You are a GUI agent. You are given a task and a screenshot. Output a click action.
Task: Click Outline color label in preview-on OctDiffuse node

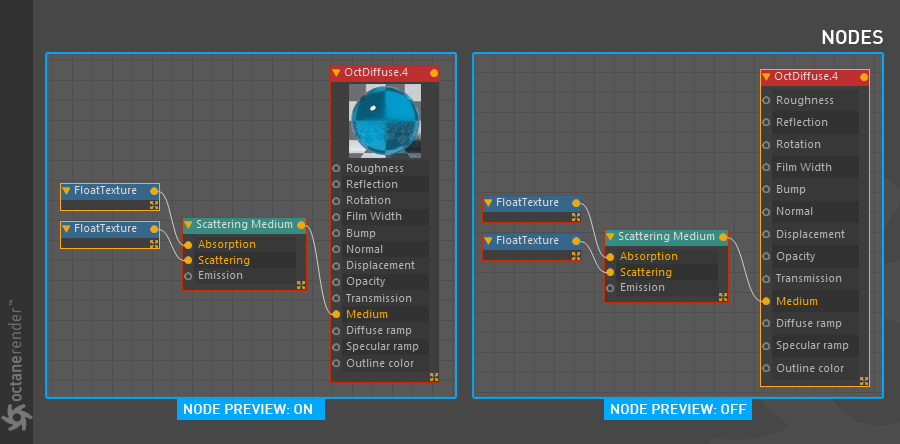[379, 363]
